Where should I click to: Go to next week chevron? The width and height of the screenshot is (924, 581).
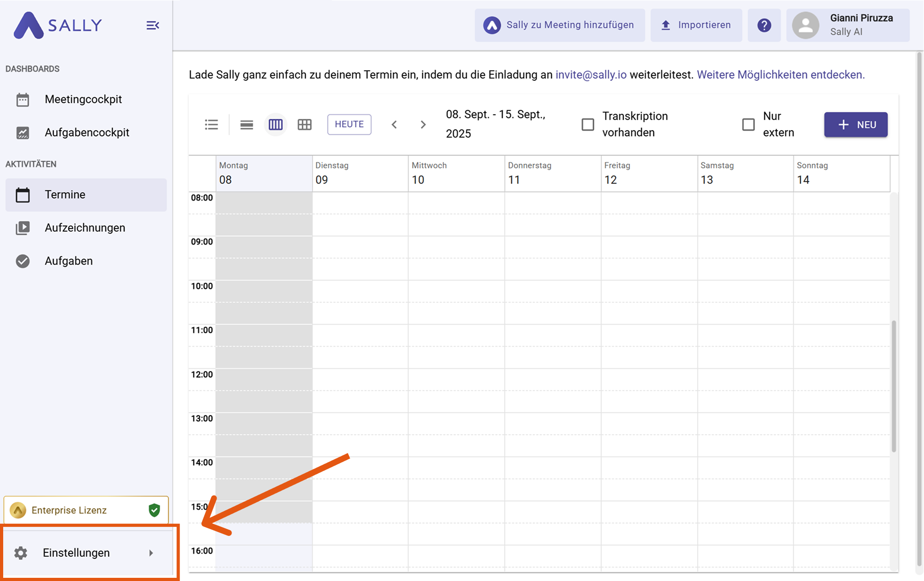coord(423,124)
